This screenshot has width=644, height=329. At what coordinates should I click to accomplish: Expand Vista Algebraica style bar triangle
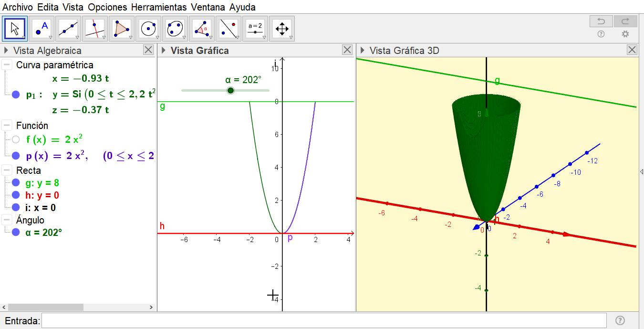tap(6, 51)
